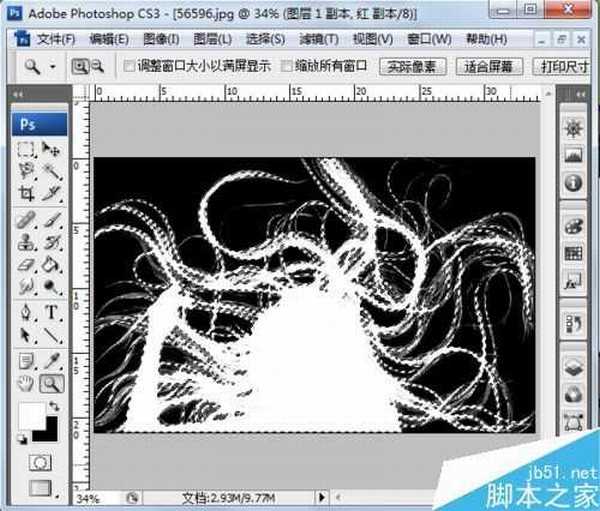Select the History Brush tool
Image resolution: width=600 pixels, height=511 pixels.
click(52, 242)
